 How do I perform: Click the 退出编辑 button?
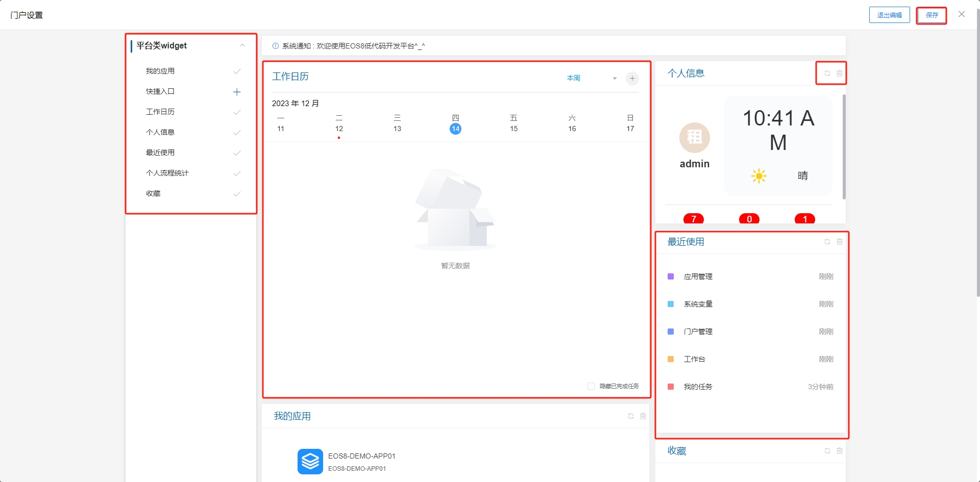[889, 15]
